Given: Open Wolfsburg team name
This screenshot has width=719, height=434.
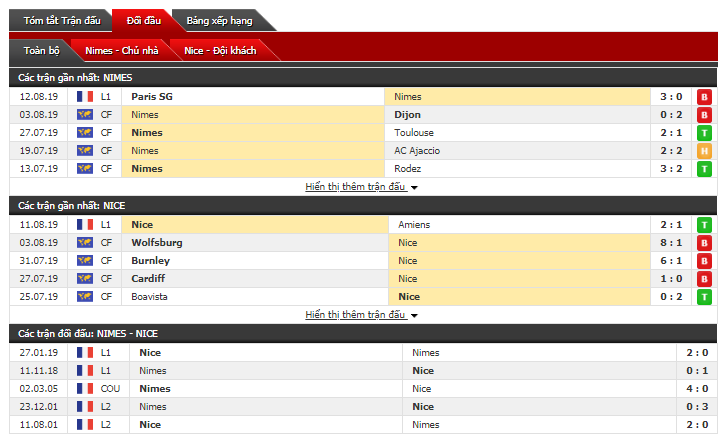Looking at the screenshot, I should pyautogui.click(x=157, y=243).
